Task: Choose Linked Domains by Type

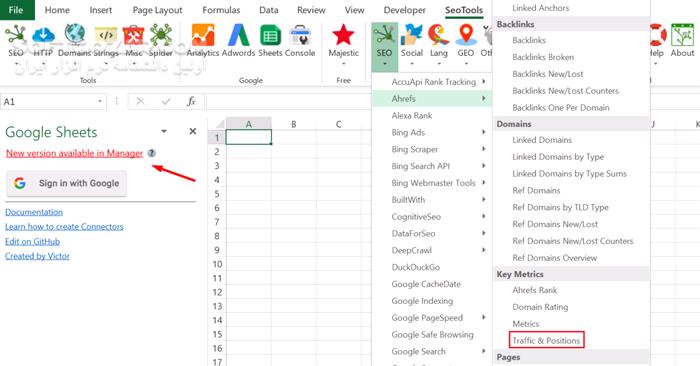Action: (x=558, y=157)
